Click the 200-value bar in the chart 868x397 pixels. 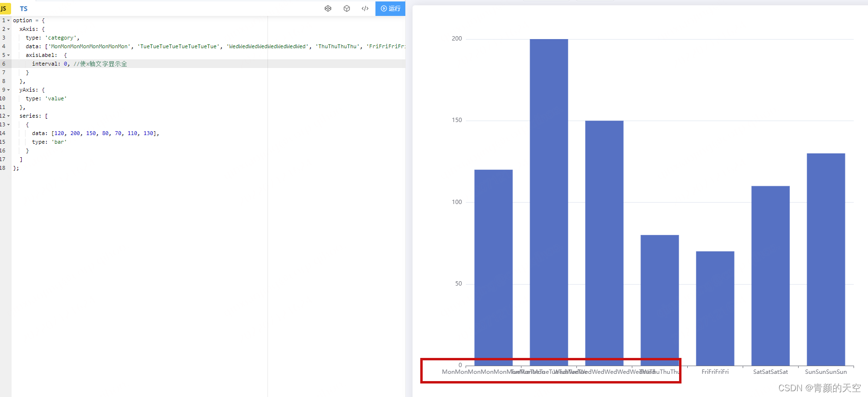[x=548, y=202]
